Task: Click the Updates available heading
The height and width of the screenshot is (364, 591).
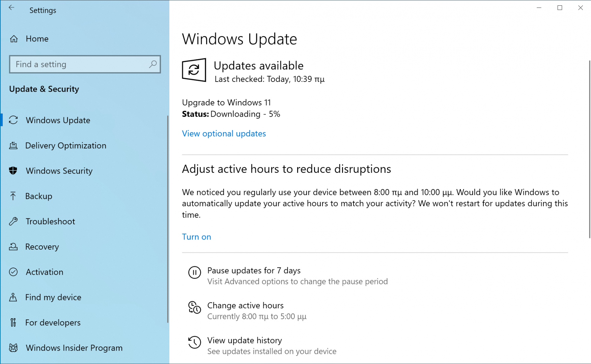Action: click(x=259, y=65)
